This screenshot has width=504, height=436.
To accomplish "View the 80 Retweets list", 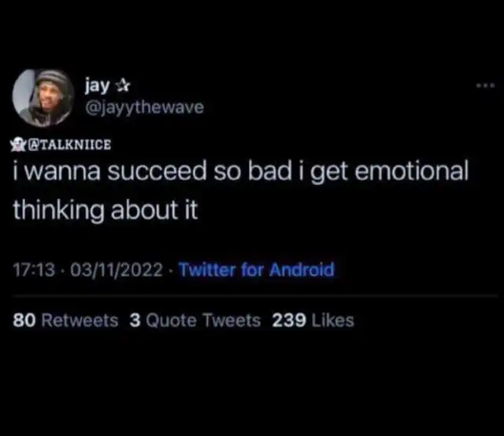I will (x=65, y=320).
